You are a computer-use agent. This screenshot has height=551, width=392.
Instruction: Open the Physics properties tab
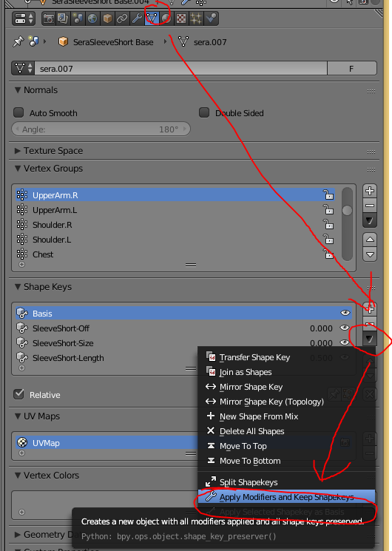(x=211, y=18)
